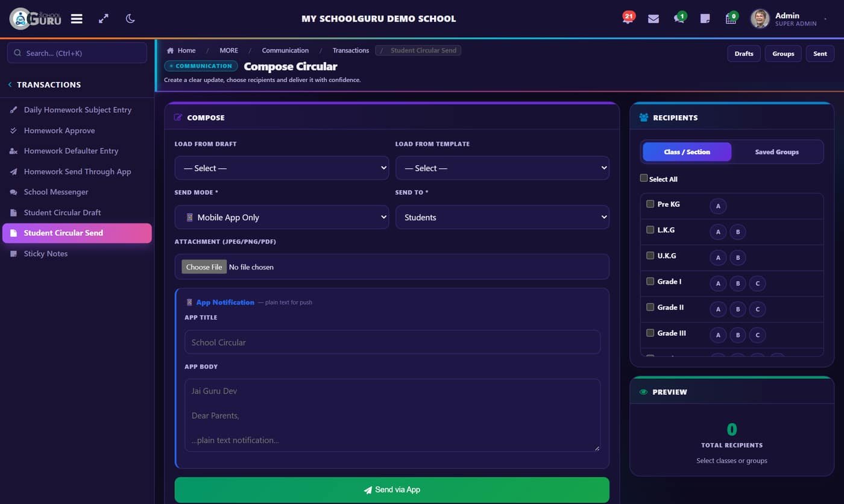
Task: Open the hamburger menu icon
Action: coord(77,19)
